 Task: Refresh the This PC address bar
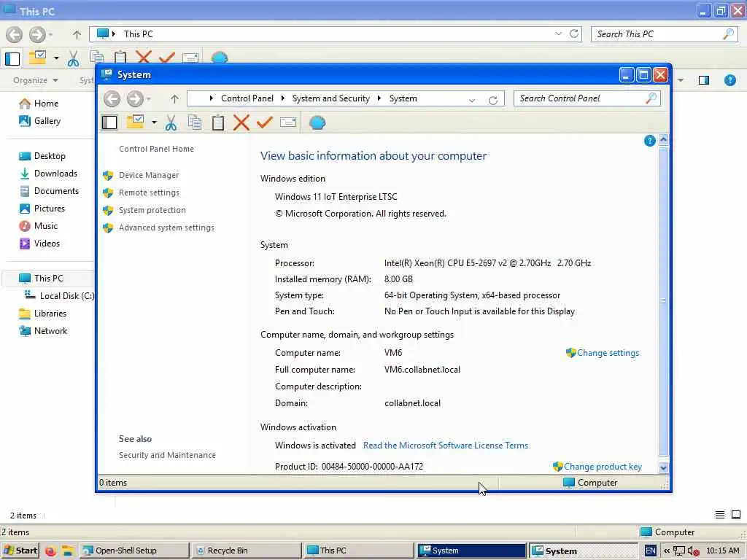point(574,34)
